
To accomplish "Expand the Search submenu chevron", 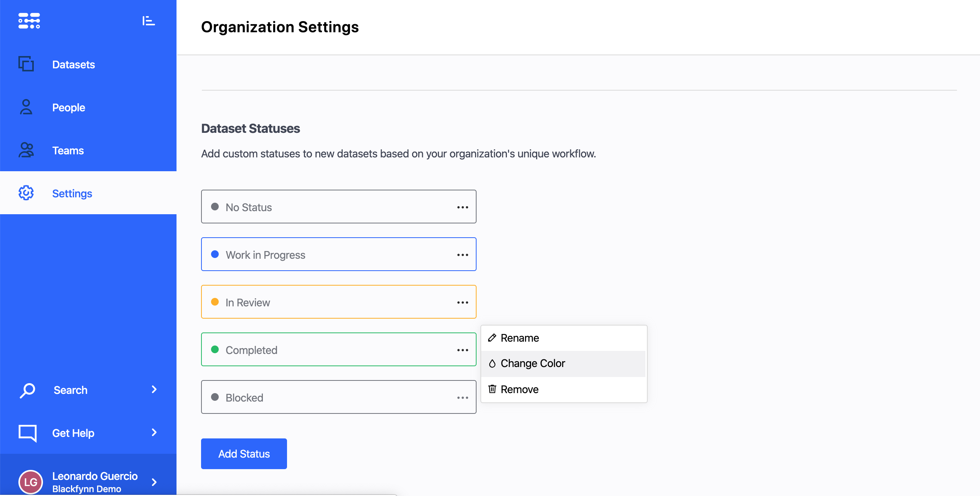I will coord(154,390).
